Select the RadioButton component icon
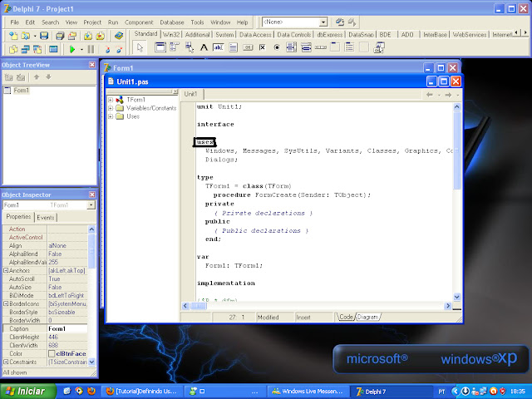Screen dimensions: 532x399 [277, 47]
